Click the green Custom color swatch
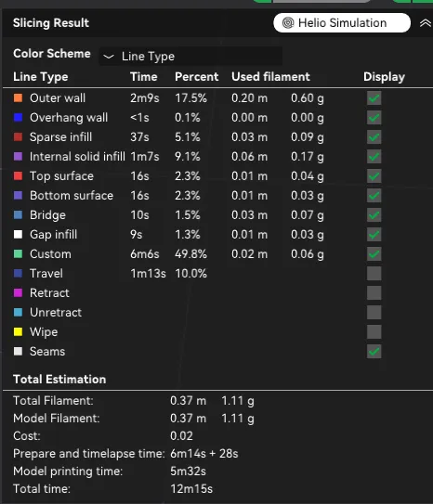This screenshot has height=504, width=433. point(18,254)
